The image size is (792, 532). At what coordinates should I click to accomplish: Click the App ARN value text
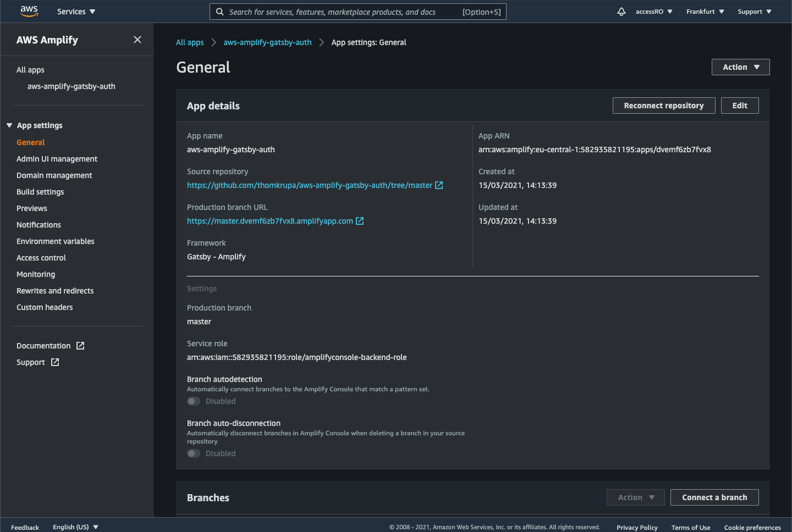[595, 149]
